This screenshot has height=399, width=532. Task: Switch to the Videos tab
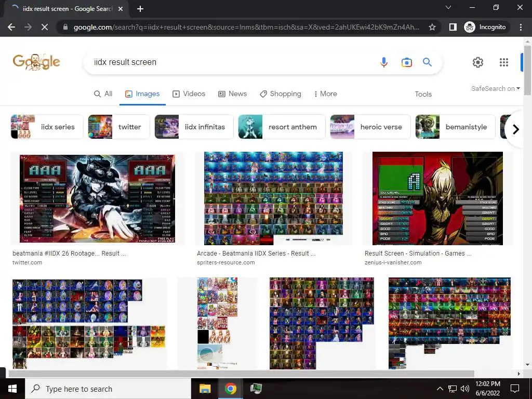(189, 94)
